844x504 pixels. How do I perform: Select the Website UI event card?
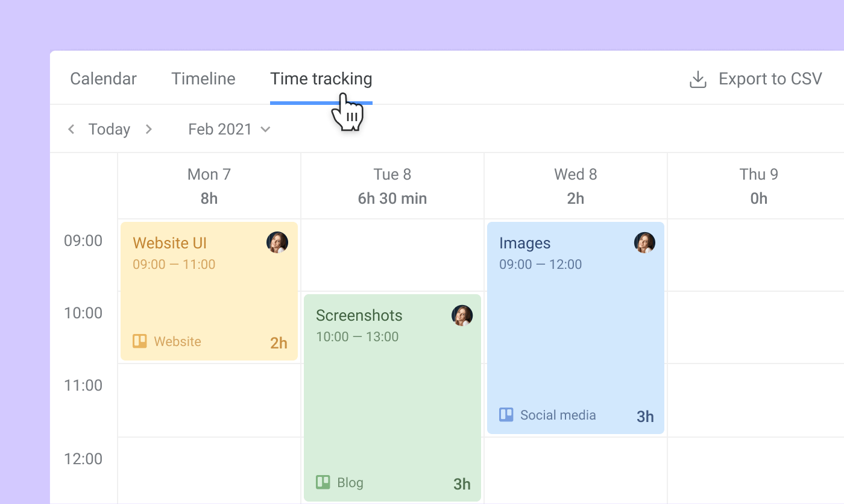click(209, 283)
